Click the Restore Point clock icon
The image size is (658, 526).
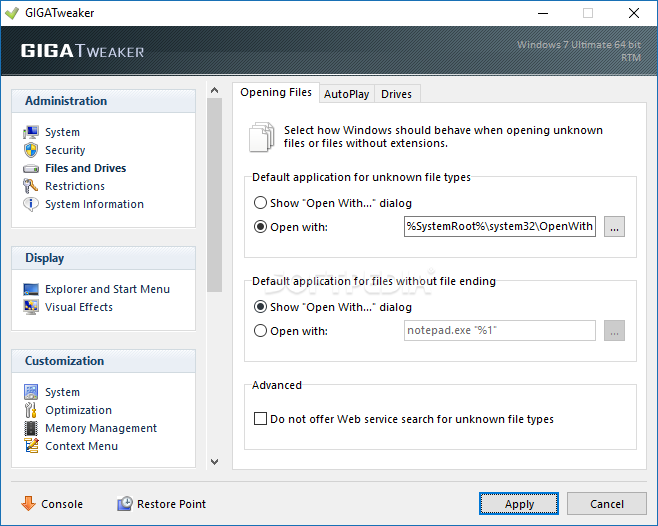(125, 503)
